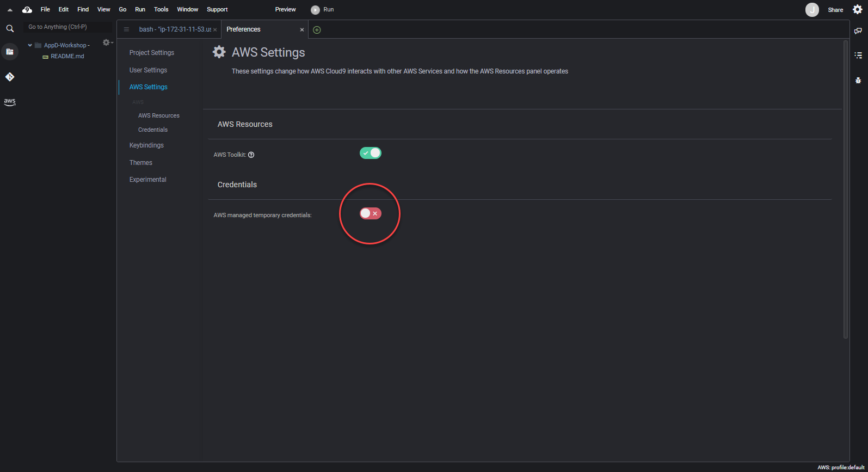Image resolution: width=868 pixels, height=472 pixels.
Task: Disable the AWS Toolkit toggle
Action: [x=371, y=153]
